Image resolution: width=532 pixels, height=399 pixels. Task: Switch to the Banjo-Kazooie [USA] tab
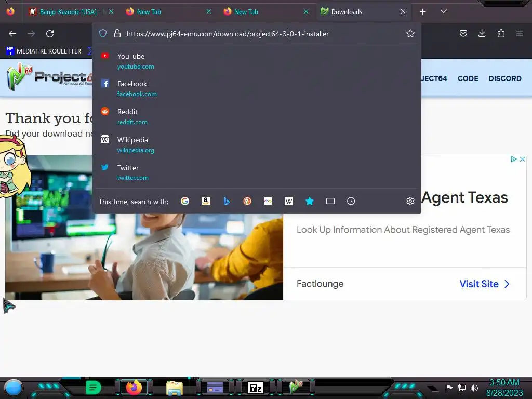pos(71,12)
